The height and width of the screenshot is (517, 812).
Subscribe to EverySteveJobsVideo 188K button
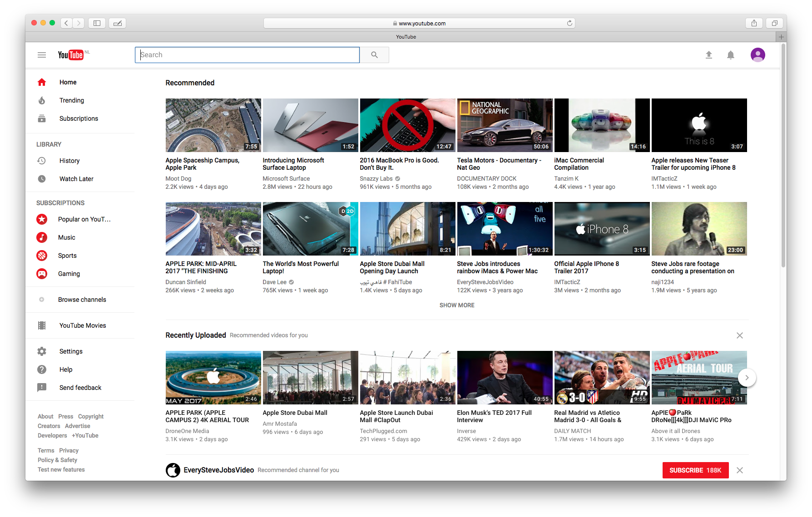click(x=695, y=470)
